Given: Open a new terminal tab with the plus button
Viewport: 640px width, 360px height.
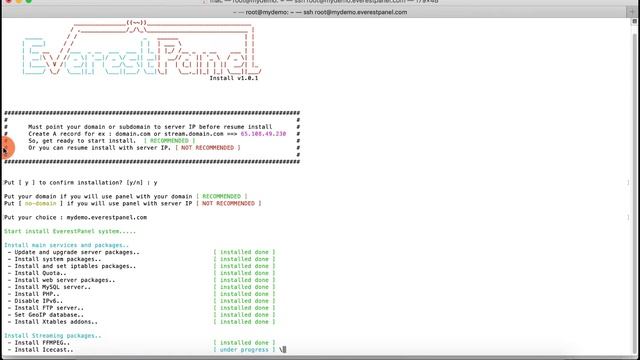Looking at the screenshot, I should point(632,12).
